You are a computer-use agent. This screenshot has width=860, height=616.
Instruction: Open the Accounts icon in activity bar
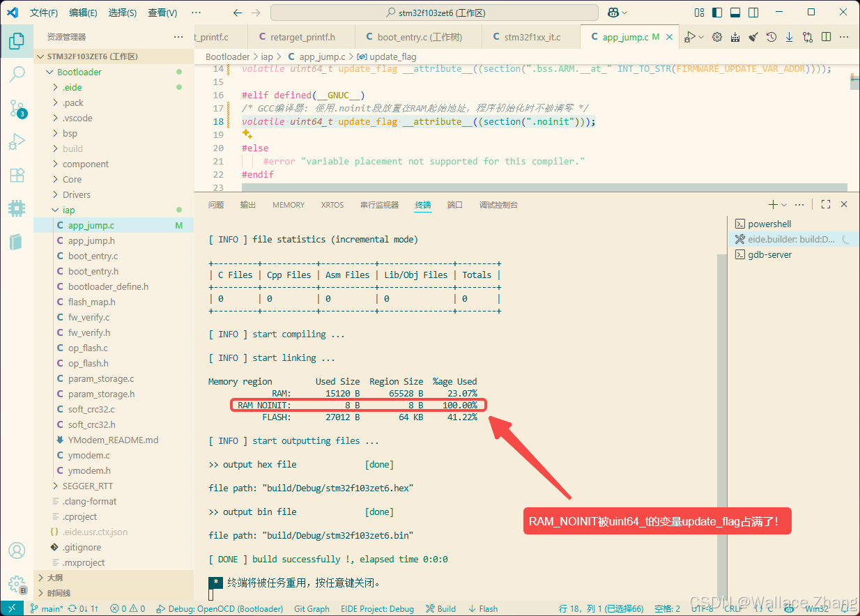click(x=17, y=550)
